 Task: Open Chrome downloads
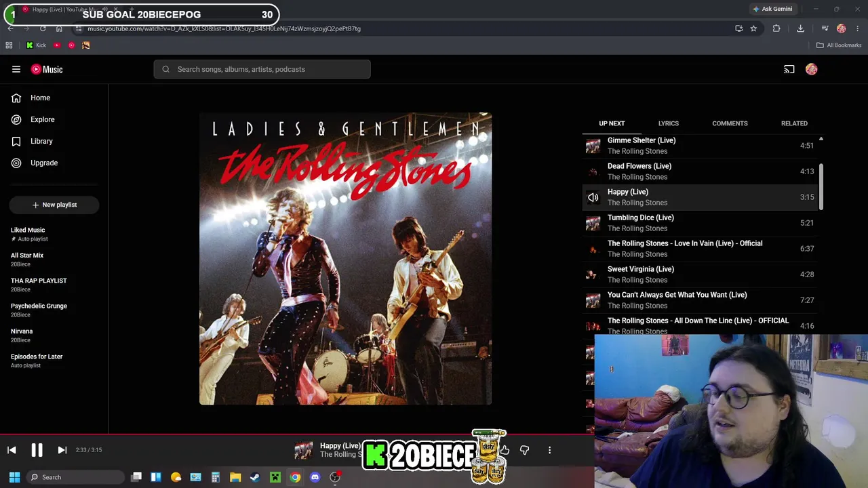click(x=800, y=28)
